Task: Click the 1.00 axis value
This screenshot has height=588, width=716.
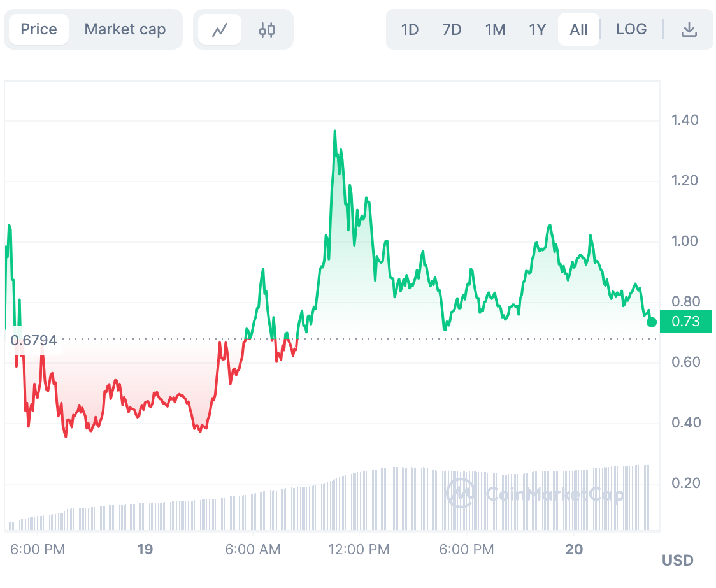Action: (685, 241)
